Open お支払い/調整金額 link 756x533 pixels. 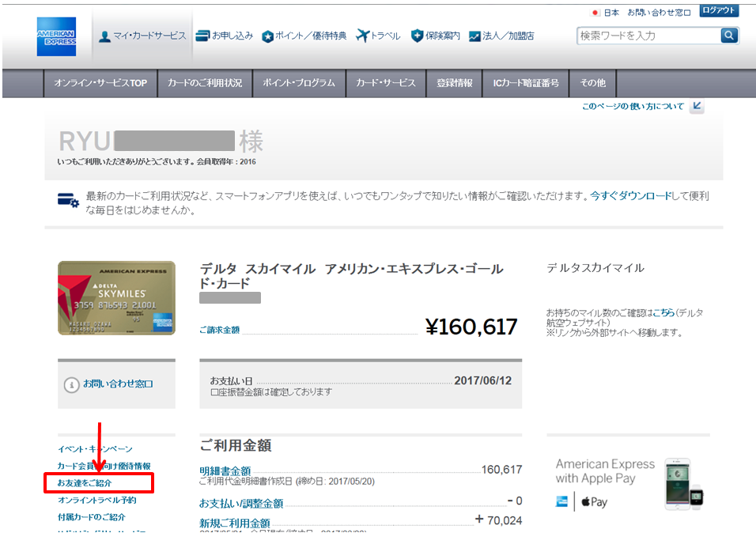pyautogui.click(x=241, y=504)
